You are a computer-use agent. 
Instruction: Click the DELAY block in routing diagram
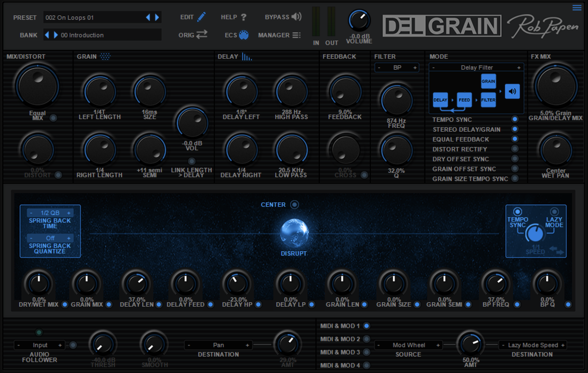point(440,100)
